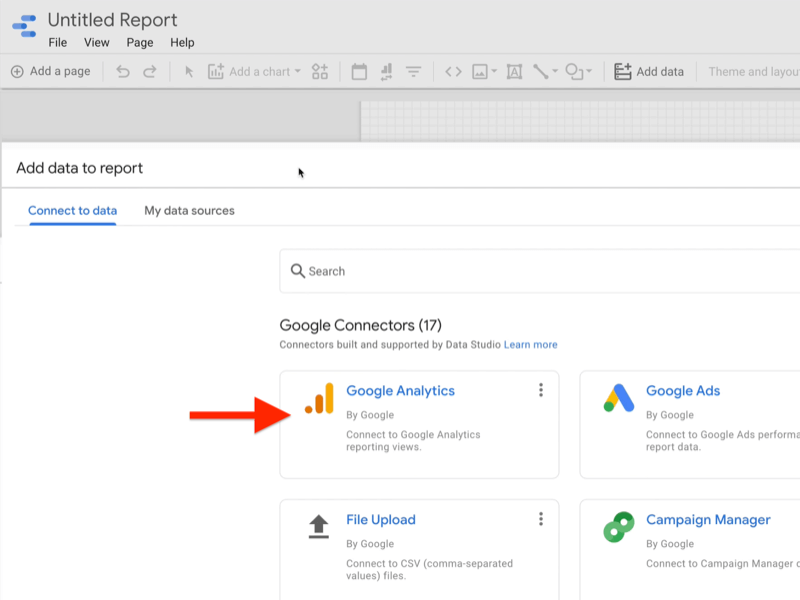This screenshot has width=800, height=600.
Task: Click 'By Google' under Google Analytics
Action: [370, 415]
